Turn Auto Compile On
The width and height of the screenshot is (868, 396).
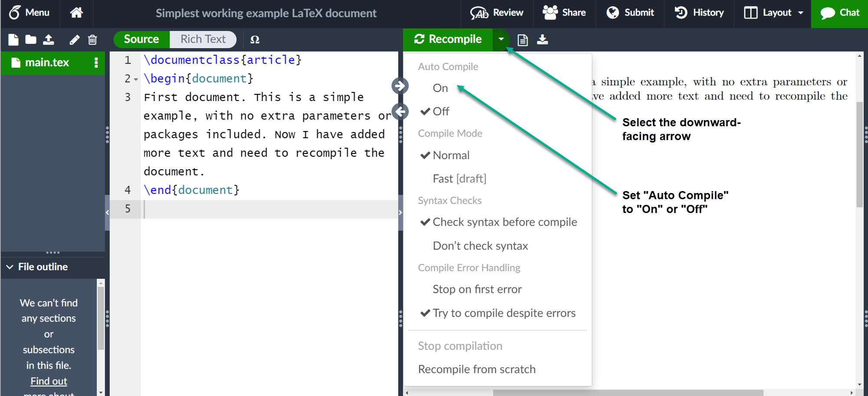[x=440, y=88]
